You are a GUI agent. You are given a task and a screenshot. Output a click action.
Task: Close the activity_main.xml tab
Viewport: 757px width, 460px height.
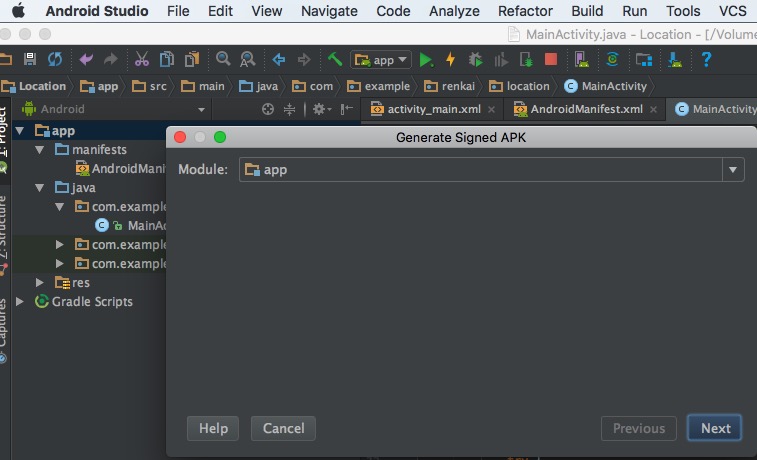point(491,110)
